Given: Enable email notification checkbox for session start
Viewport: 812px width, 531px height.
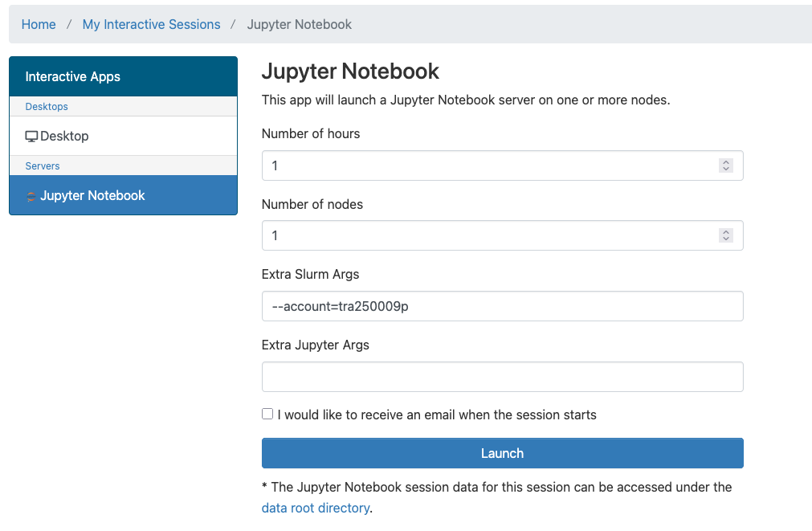Looking at the screenshot, I should 267,415.
